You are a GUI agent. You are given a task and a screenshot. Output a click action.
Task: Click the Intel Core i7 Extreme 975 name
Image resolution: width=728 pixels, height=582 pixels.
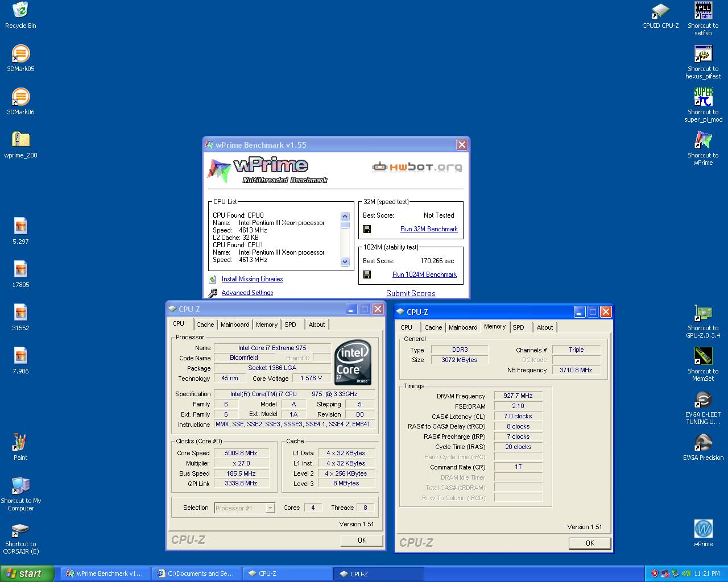point(272,348)
